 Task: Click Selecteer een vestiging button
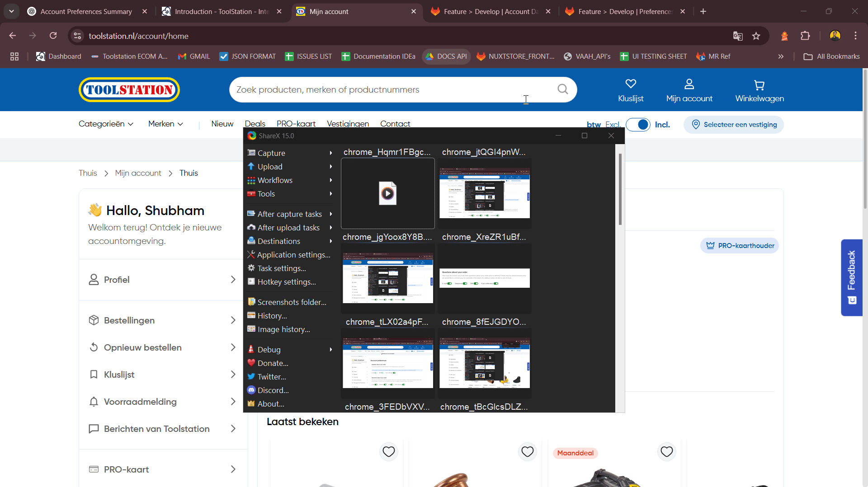pyautogui.click(x=734, y=125)
